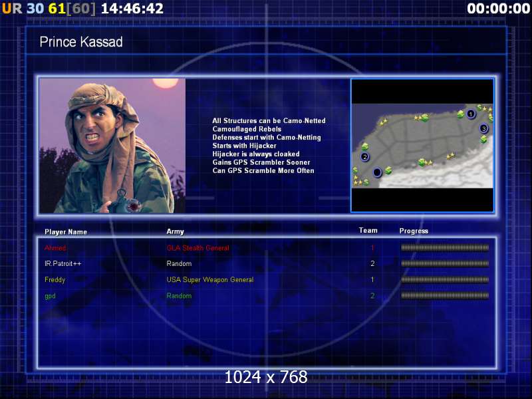
Task: Click Random army in gpd row
Action: [179, 296]
